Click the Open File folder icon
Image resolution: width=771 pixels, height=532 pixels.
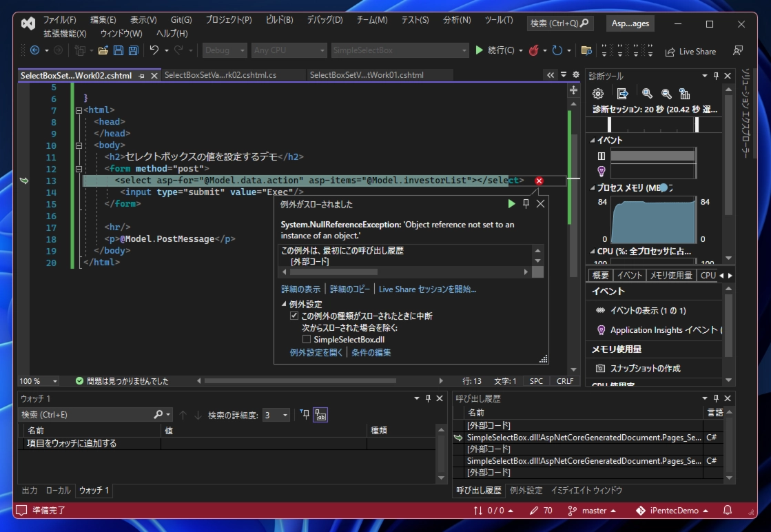[x=103, y=50]
